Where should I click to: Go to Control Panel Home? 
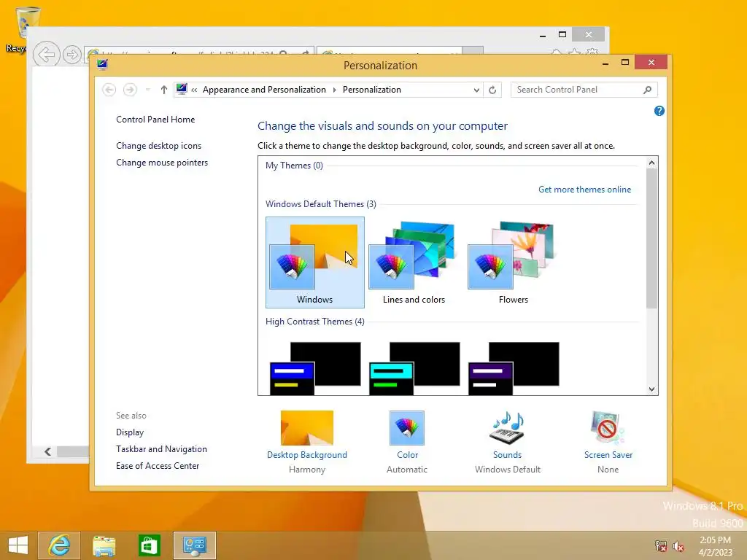155,120
